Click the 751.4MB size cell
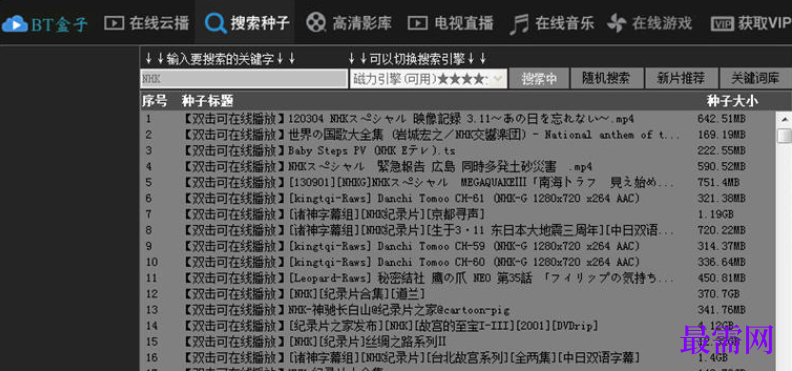This screenshot has height=371, width=792. tap(718, 183)
